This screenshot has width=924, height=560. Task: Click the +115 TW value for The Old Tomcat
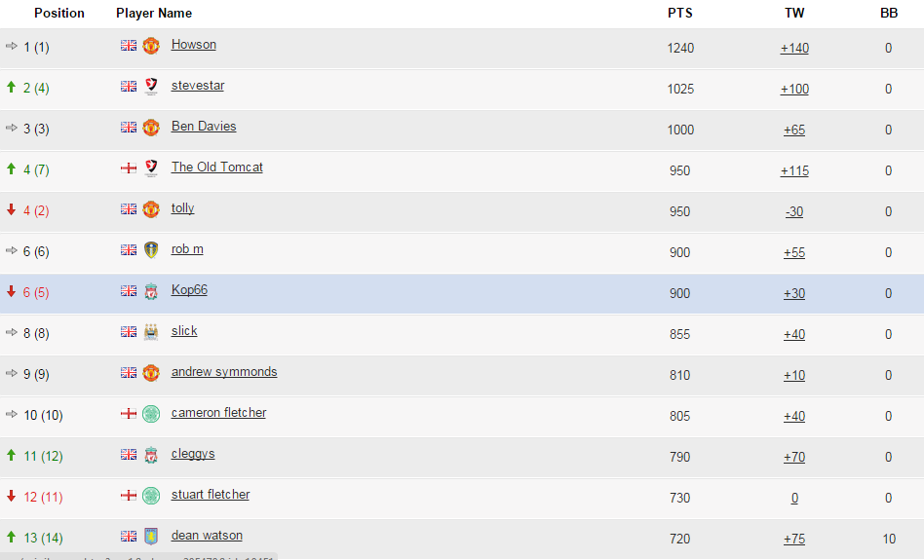tap(794, 170)
